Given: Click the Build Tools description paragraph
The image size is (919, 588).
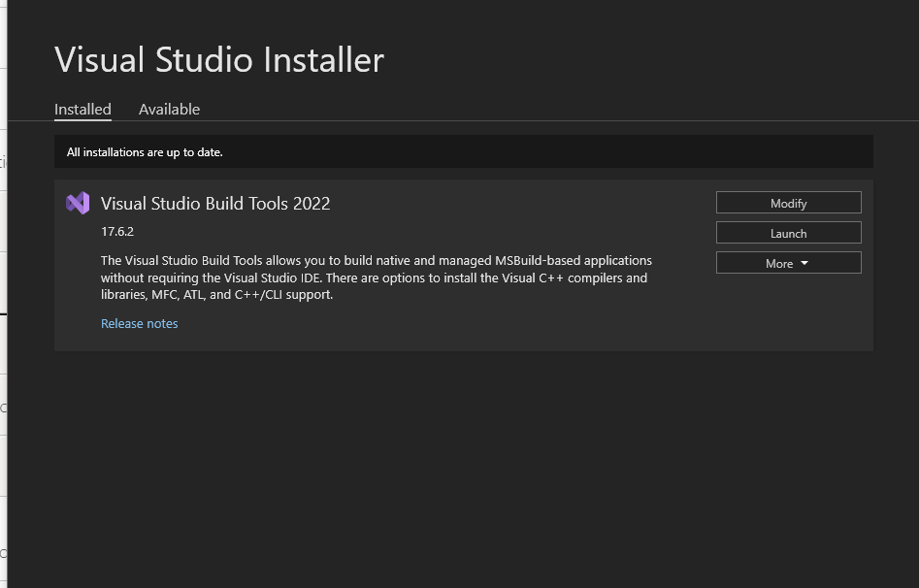Looking at the screenshot, I should tap(374, 278).
